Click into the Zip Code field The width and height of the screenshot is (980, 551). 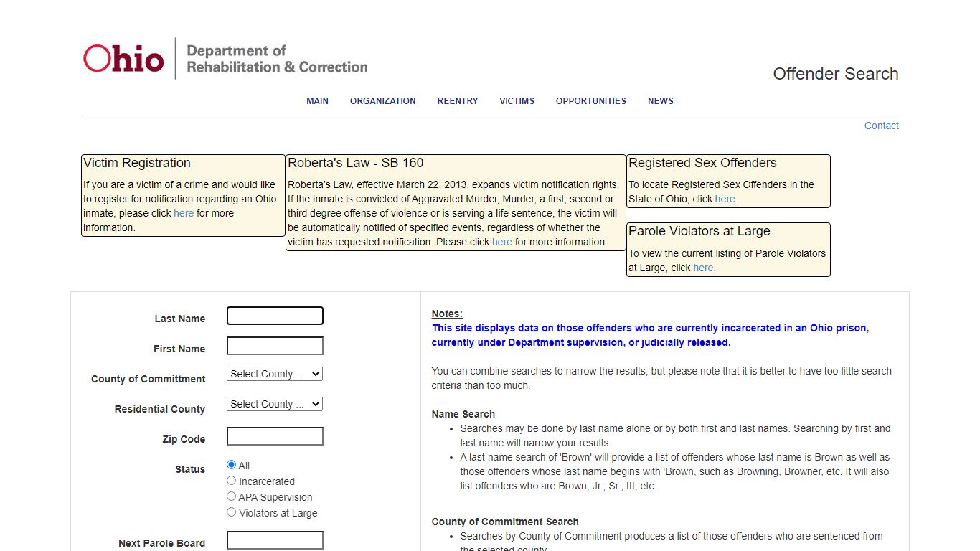[x=275, y=436]
